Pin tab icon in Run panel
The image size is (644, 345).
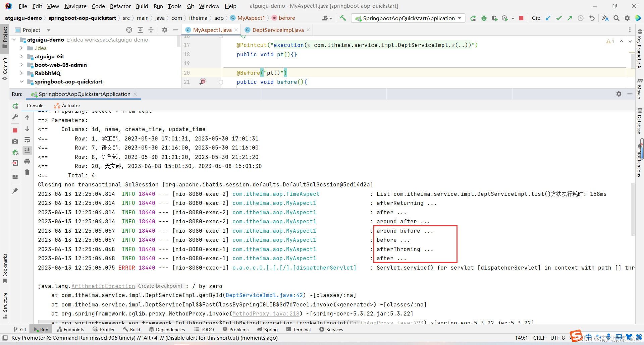15,190
